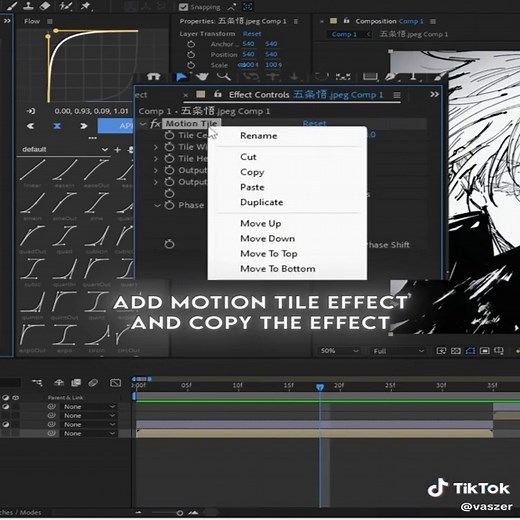Toggle the frame blending icon in timeline
The width and height of the screenshot is (520, 520).
pos(76,382)
